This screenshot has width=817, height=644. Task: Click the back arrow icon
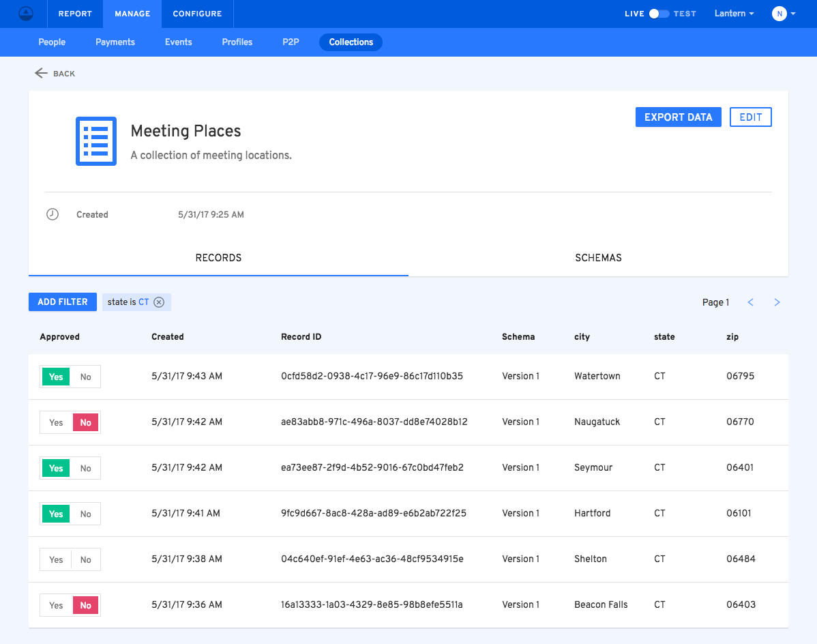42,73
